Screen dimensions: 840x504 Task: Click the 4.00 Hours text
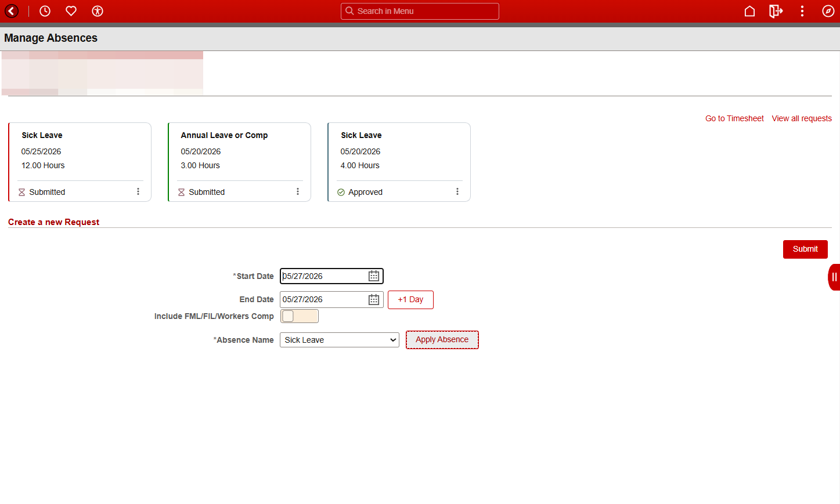pos(360,165)
